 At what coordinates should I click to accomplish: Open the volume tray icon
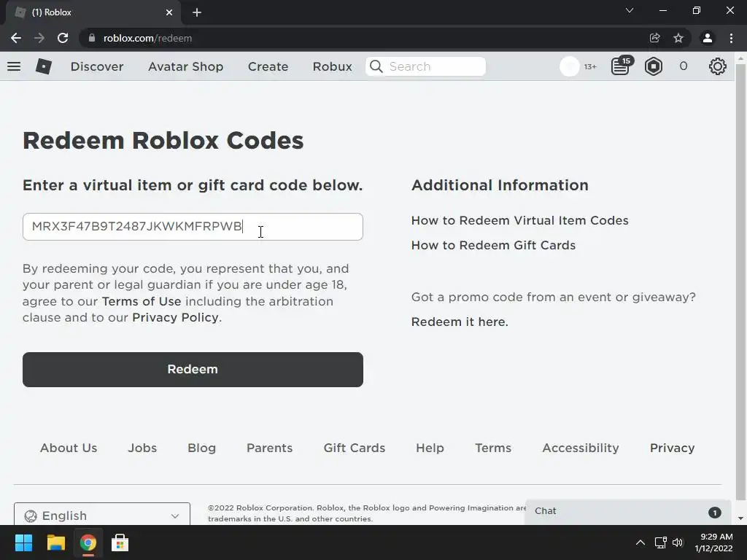point(678,542)
